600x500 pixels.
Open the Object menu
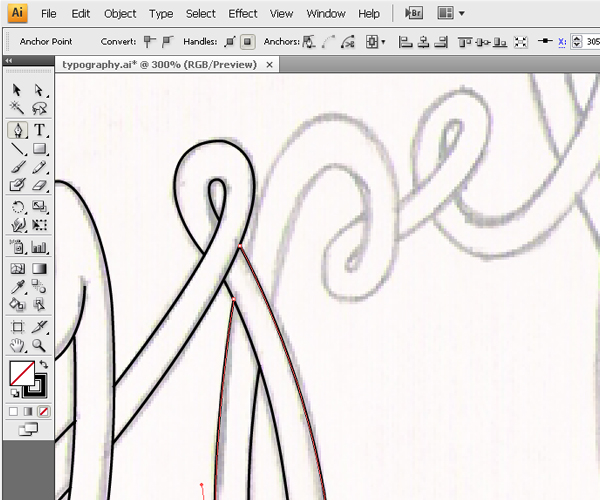(x=120, y=14)
